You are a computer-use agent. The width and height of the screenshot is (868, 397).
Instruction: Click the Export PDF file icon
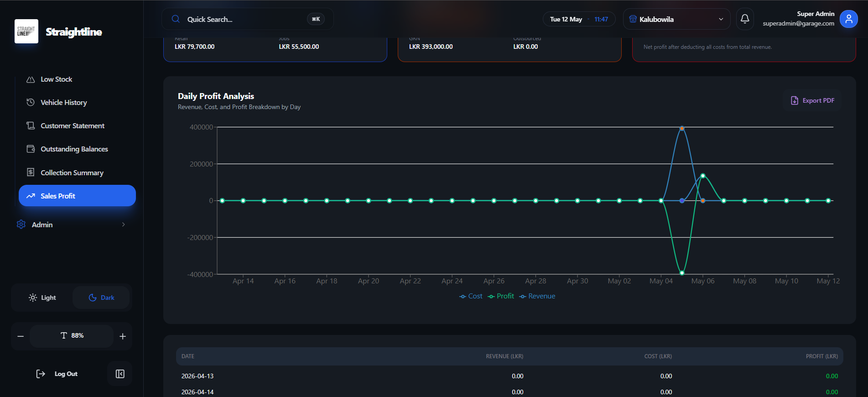[795, 100]
